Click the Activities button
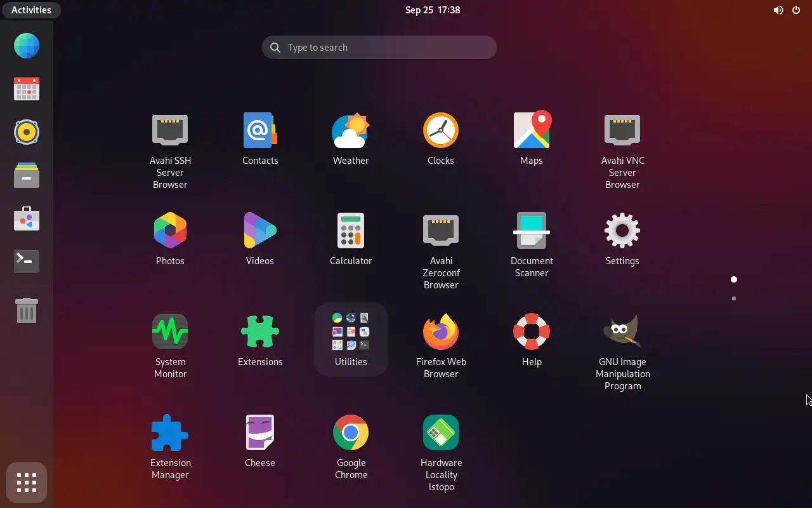 tap(31, 10)
